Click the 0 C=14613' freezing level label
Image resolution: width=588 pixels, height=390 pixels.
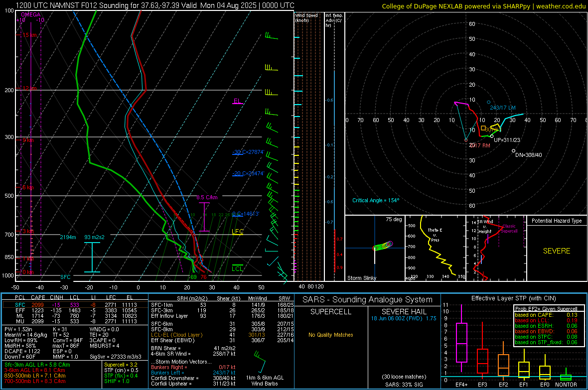[246, 213]
